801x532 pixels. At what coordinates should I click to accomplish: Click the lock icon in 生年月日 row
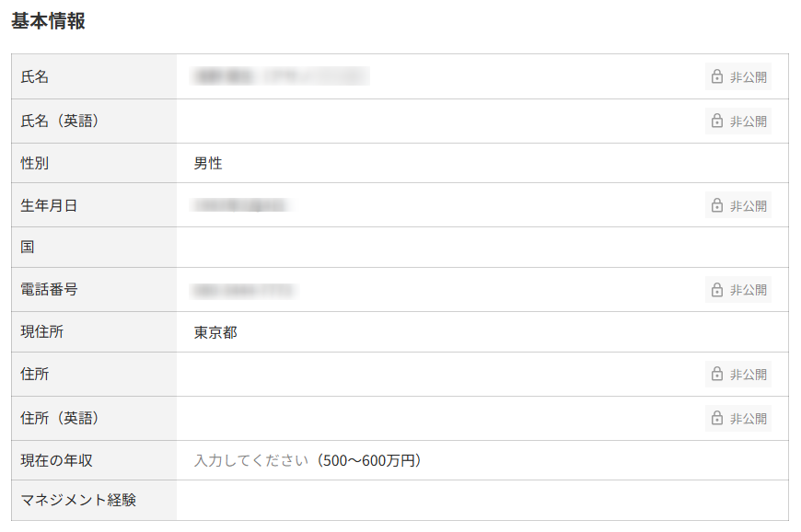pyautogui.click(x=717, y=205)
